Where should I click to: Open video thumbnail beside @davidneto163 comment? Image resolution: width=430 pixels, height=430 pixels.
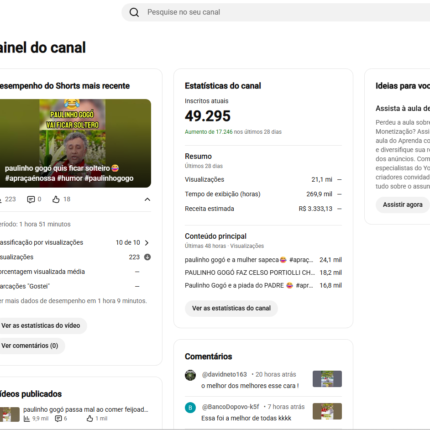click(327, 379)
